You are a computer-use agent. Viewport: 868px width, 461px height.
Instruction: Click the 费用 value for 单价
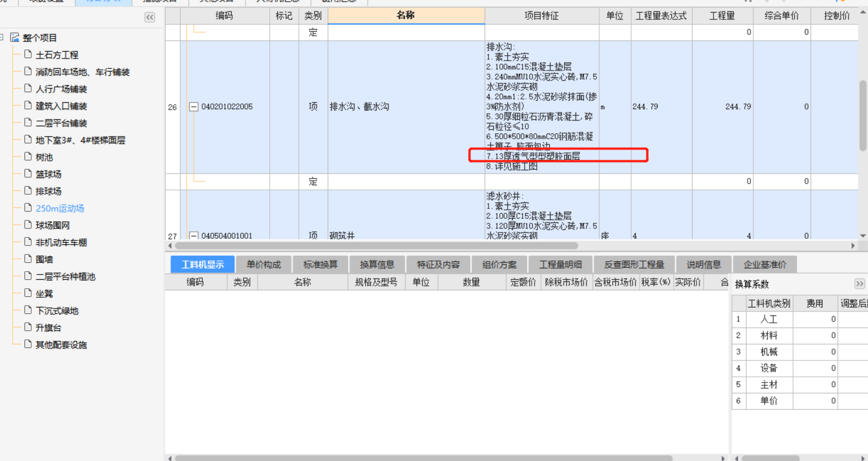tap(815, 401)
